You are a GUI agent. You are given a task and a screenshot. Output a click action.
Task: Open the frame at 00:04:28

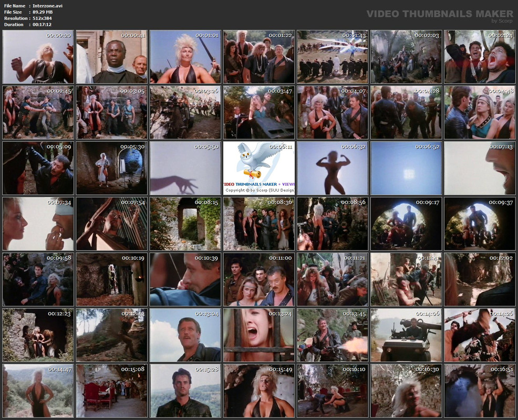pos(406,112)
